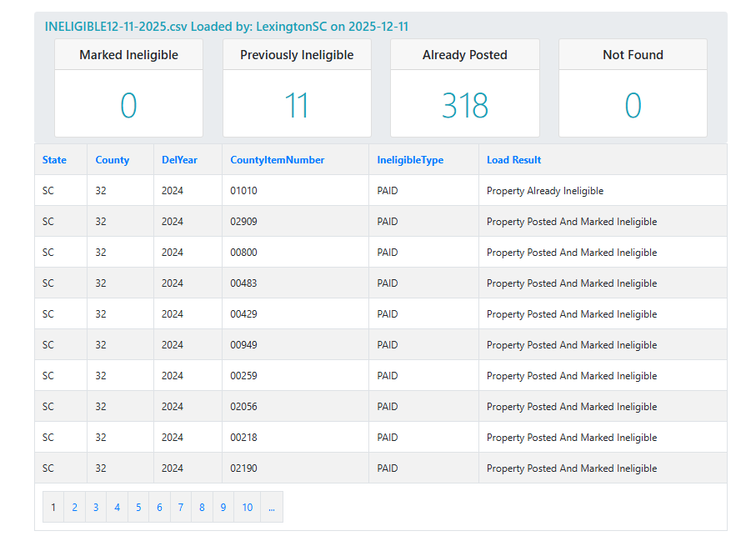
Task: Click the Marked Ineligible card heading
Action: [x=128, y=55]
